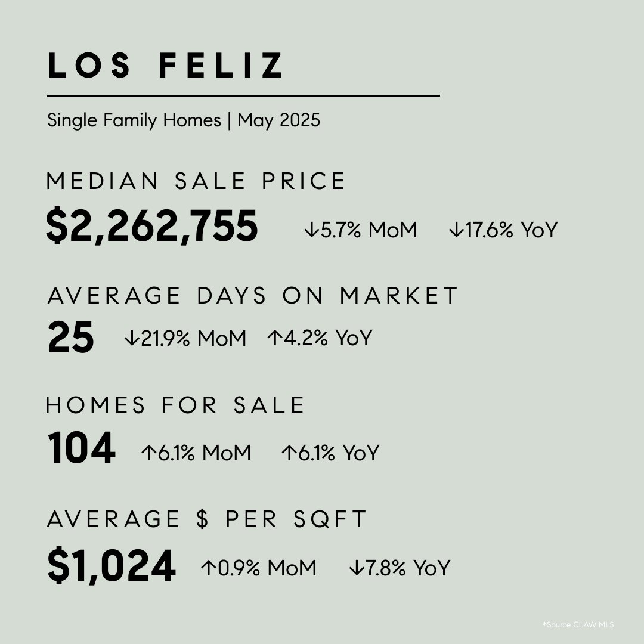Click the MEDIAN SALE PRICE heading
This screenshot has width=644, height=644.
[196, 181]
